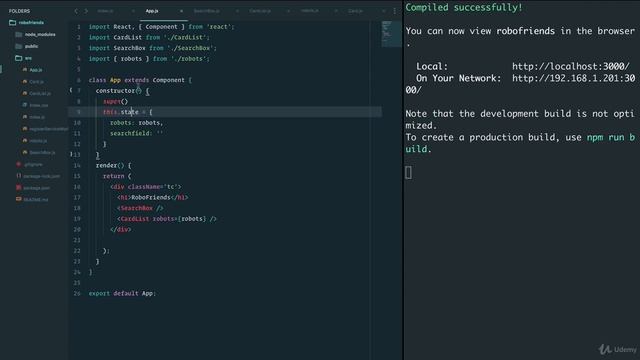Close the Card.js tab

383,11
